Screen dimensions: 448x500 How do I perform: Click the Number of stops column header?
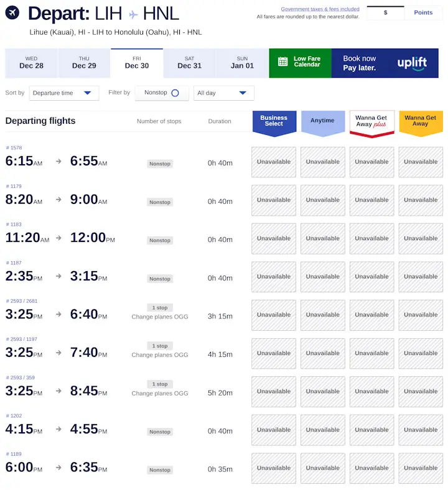[159, 121]
